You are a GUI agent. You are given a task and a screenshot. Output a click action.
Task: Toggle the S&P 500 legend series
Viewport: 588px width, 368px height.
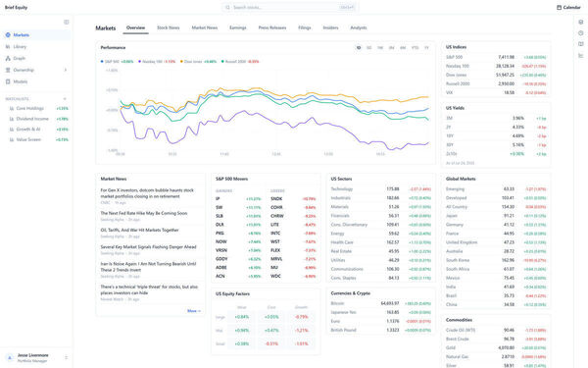[117, 62]
